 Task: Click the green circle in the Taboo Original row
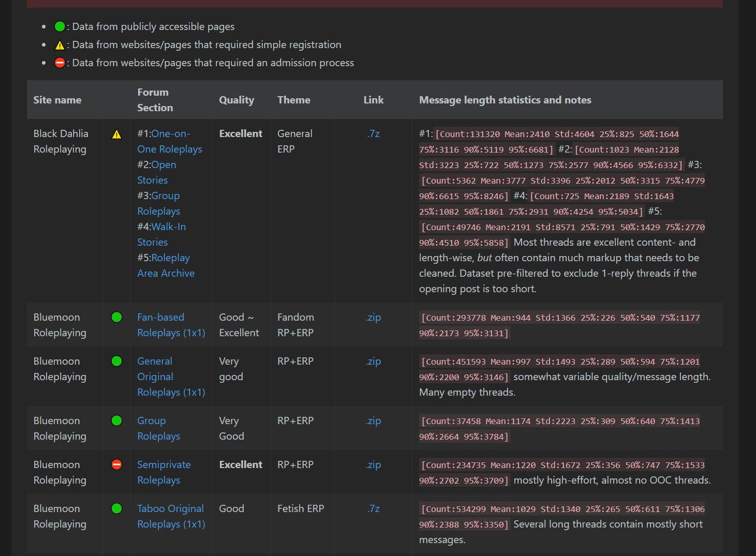pyautogui.click(x=116, y=508)
